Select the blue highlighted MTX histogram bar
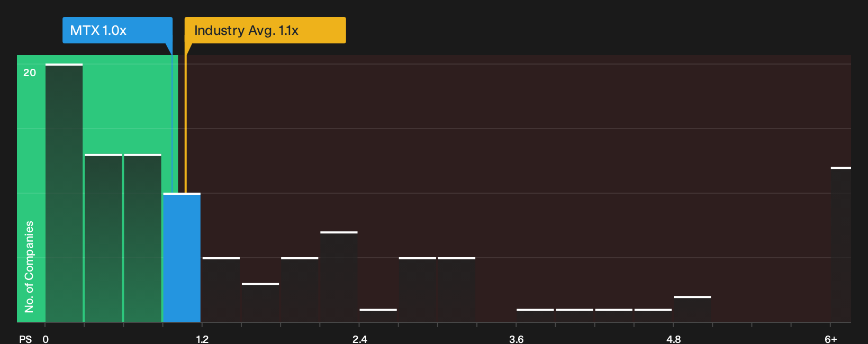The height and width of the screenshot is (344, 868). tap(182, 258)
